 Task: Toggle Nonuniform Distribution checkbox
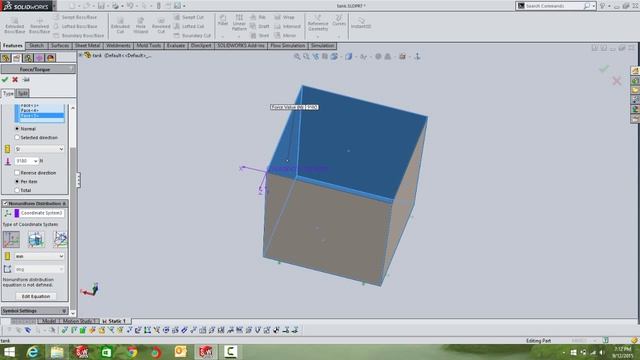(x=5, y=203)
